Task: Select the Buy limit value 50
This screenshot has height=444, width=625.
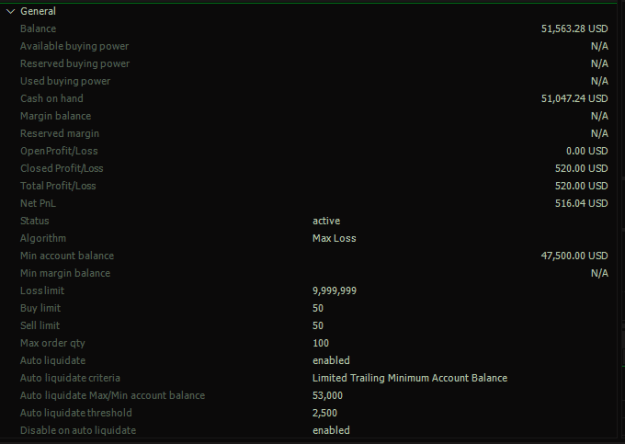Action: point(318,308)
